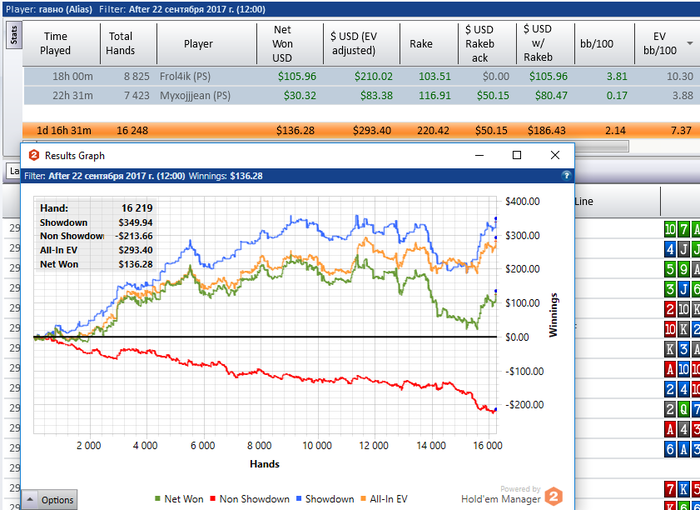Click the blue J card beside green 3
This screenshot has width=700, height=510.
[x=683, y=289]
